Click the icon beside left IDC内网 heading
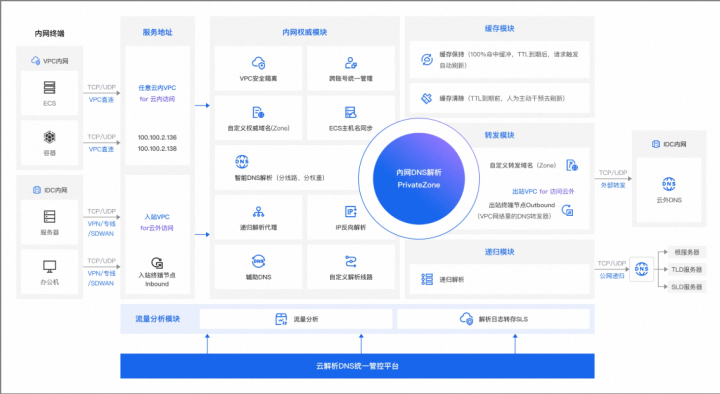The image size is (720, 394). pos(37,190)
